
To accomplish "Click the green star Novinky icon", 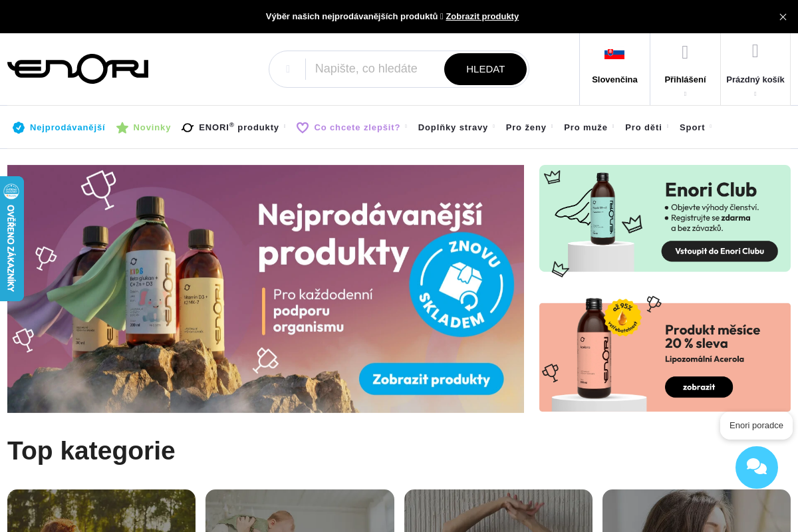I will point(122,128).
